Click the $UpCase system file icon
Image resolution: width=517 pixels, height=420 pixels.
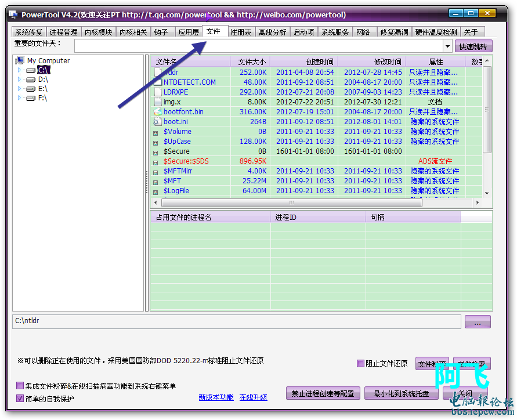pyautogui.click(x=156, y=143)
